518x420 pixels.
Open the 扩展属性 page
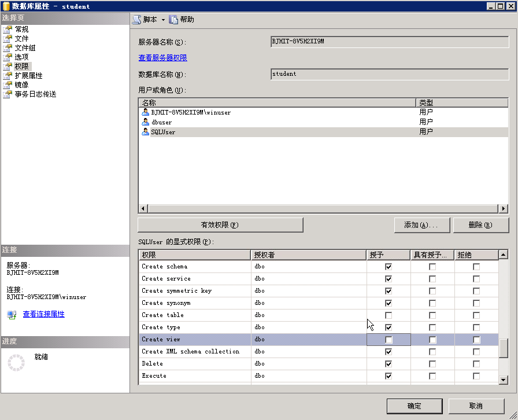28,76
